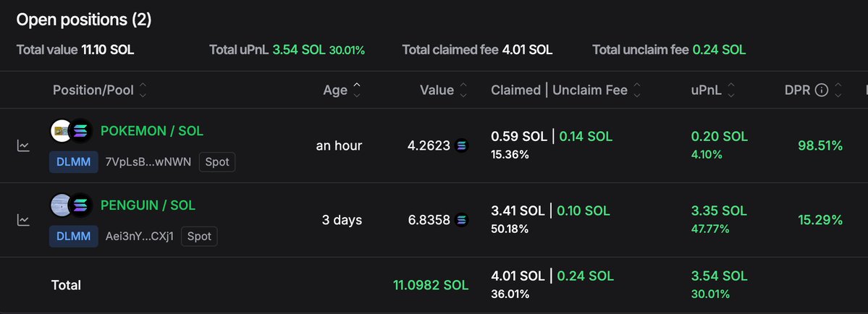This screenshot has width=868, height=314.
Task: Open the PENGUIN / SOL pool link
Action: (148, 205)
